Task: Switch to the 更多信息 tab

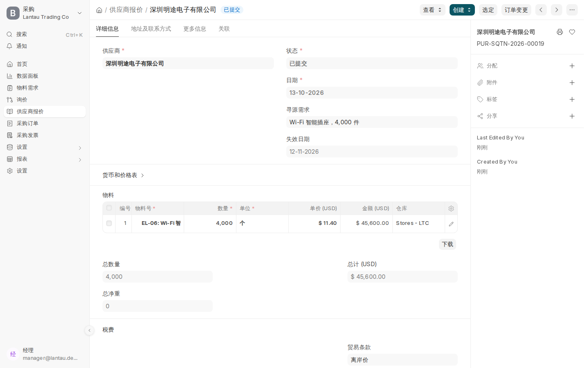Action: [x=195, y=29]
